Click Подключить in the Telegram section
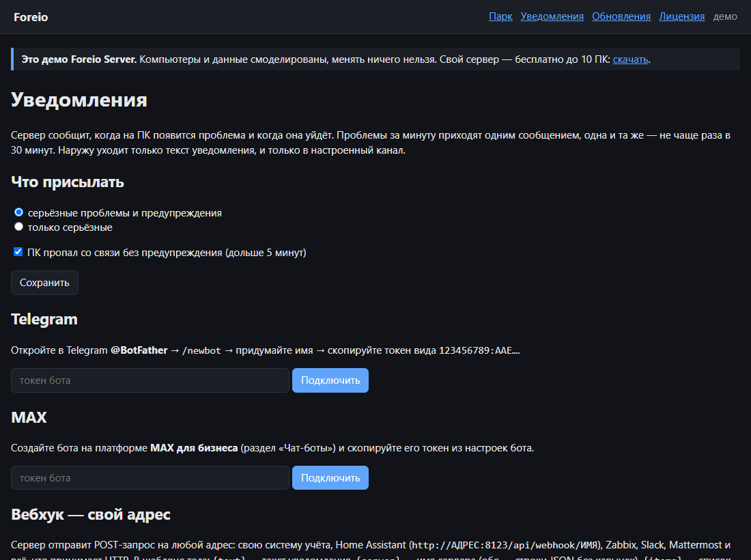This screenshot has height=560, width=751. [330, 380]
